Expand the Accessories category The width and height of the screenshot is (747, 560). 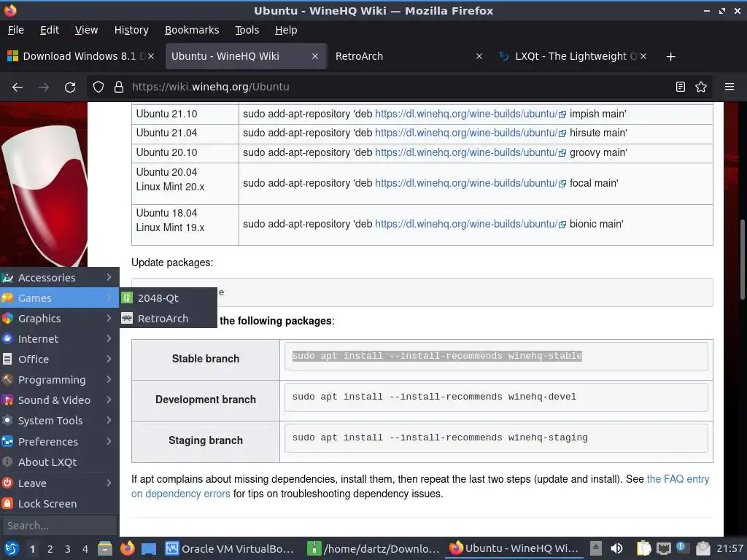click(x=60, y=278)
